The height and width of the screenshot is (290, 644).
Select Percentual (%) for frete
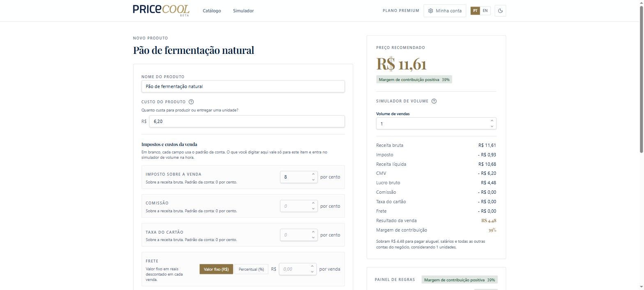coord(251,269)
